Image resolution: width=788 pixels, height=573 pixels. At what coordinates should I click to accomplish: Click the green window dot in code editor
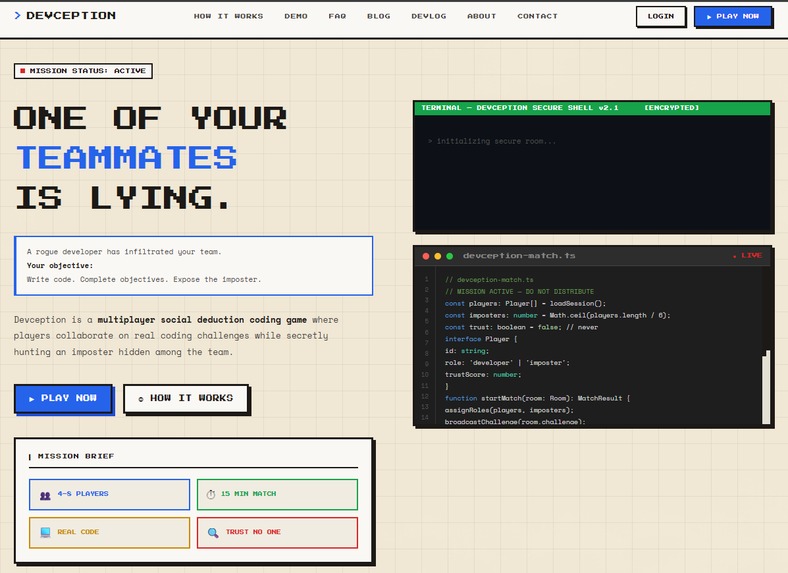click(x=450, y=256)
